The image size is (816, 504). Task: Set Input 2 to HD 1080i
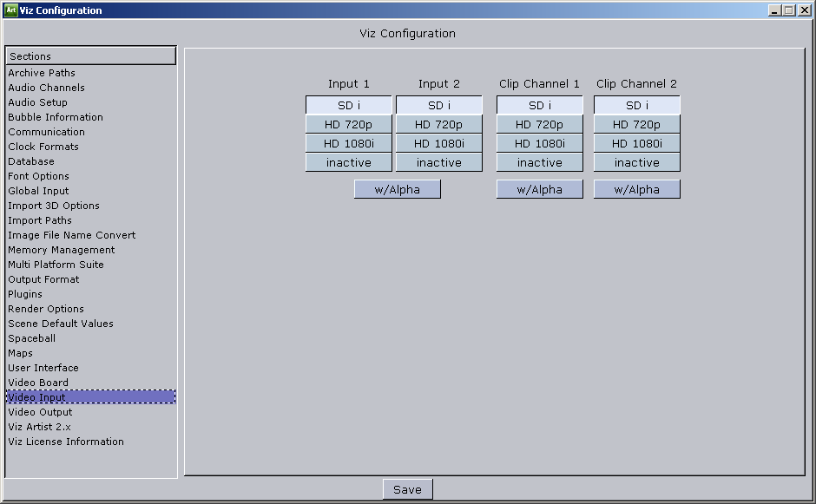click(x=438, y=144)
